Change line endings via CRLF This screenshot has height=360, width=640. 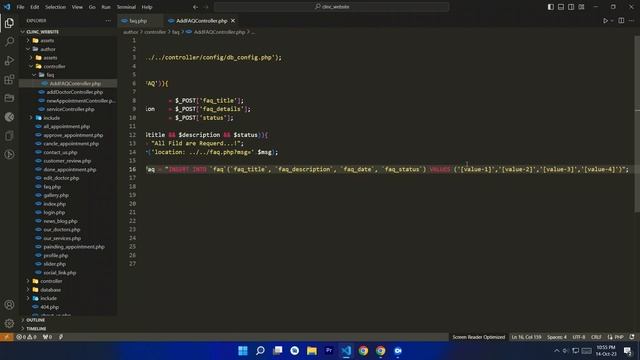[596, 337]
